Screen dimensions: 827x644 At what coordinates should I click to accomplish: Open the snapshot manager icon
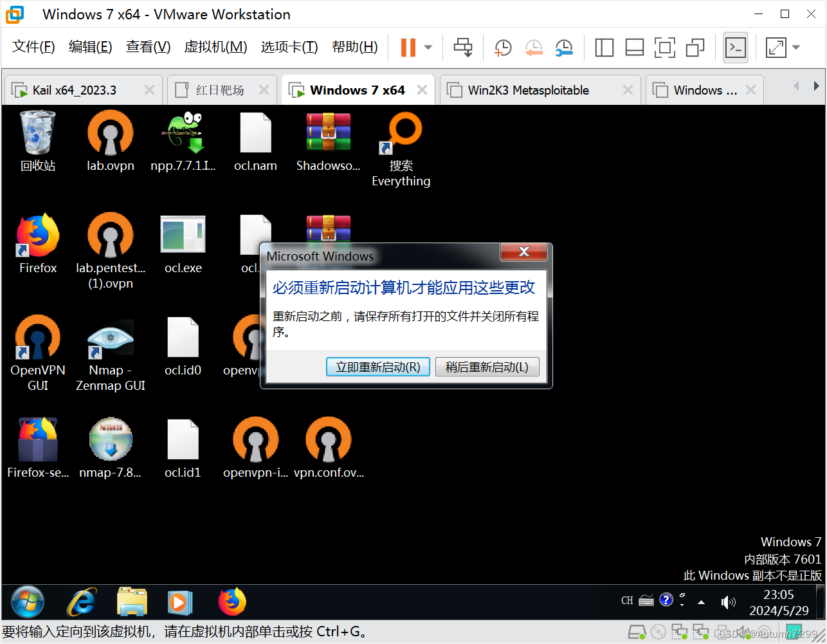(x=564, y=48)
